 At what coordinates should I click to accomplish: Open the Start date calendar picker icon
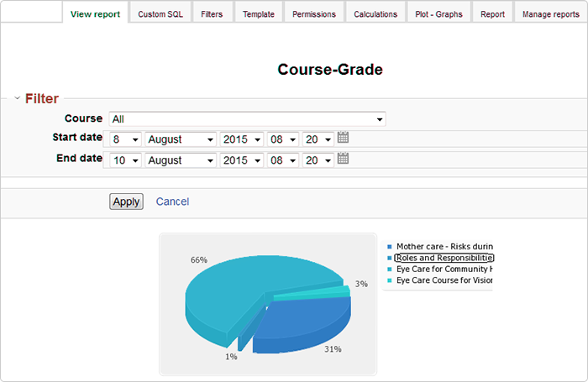[x=343, y=138]
